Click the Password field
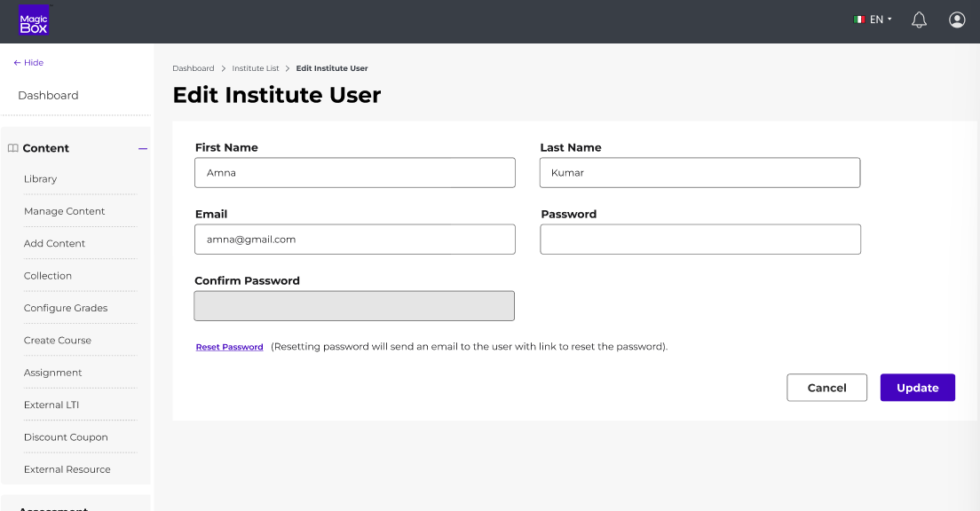Viewport: 980px width, 511px height. [700, 240]
